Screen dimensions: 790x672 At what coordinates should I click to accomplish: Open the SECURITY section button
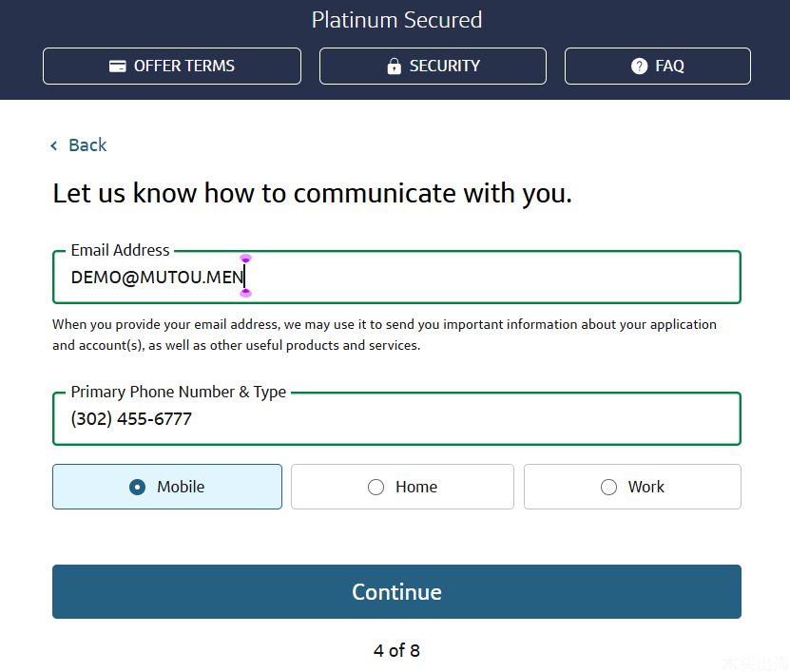[x=433, y=66]
